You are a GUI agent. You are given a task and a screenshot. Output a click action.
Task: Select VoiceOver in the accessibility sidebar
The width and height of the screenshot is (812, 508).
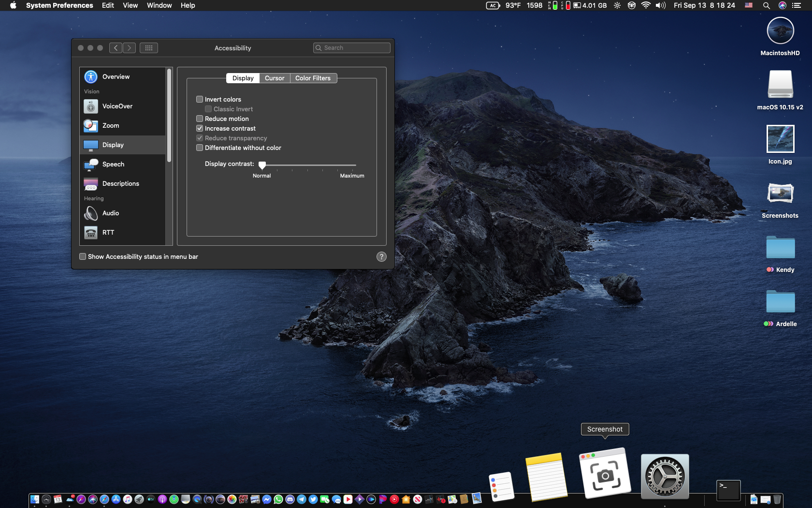pos(117,106)
